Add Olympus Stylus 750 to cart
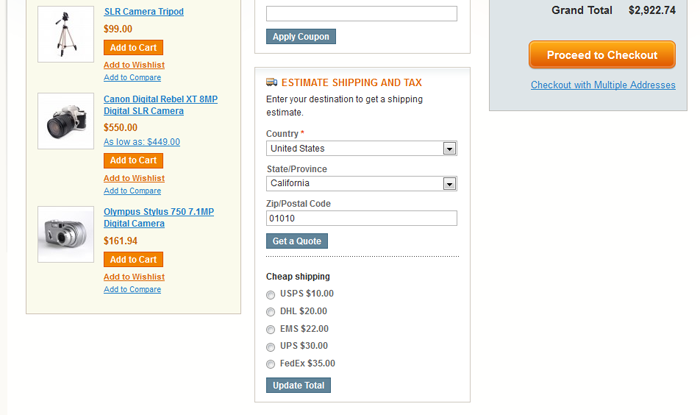 [133, 259]
